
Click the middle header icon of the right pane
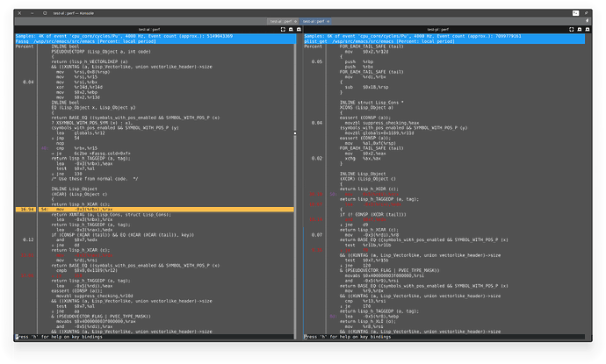(580, 29)
